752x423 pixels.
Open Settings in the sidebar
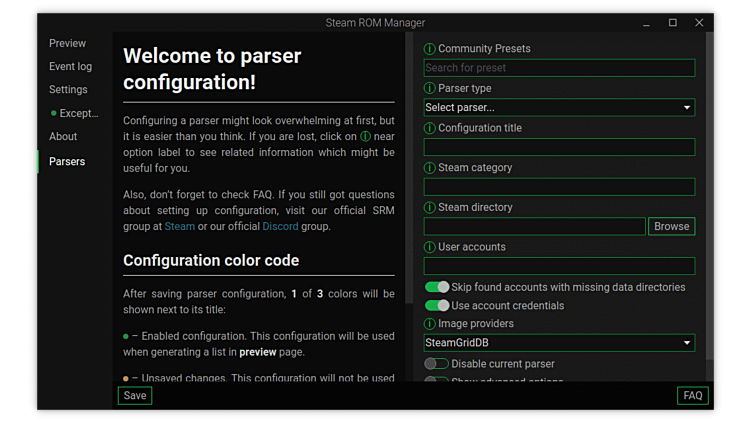[x=68, y=90]
